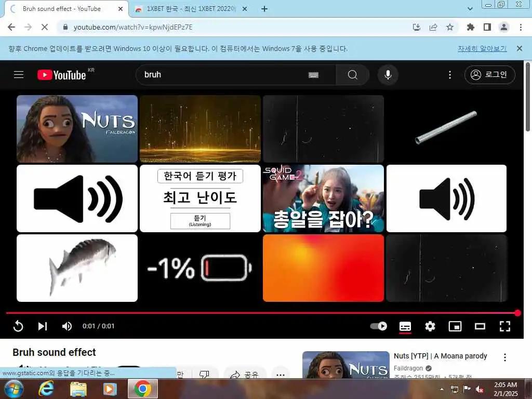Screen dimensions: 532x399
Task: Click the address bar URL
Action: point(133,27)
